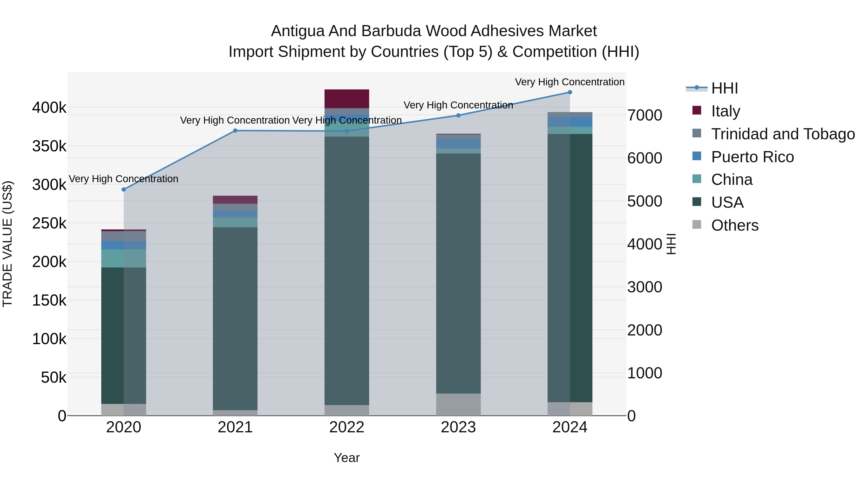Click the Year axis title
868x488 pixels.
coord(347,458)
